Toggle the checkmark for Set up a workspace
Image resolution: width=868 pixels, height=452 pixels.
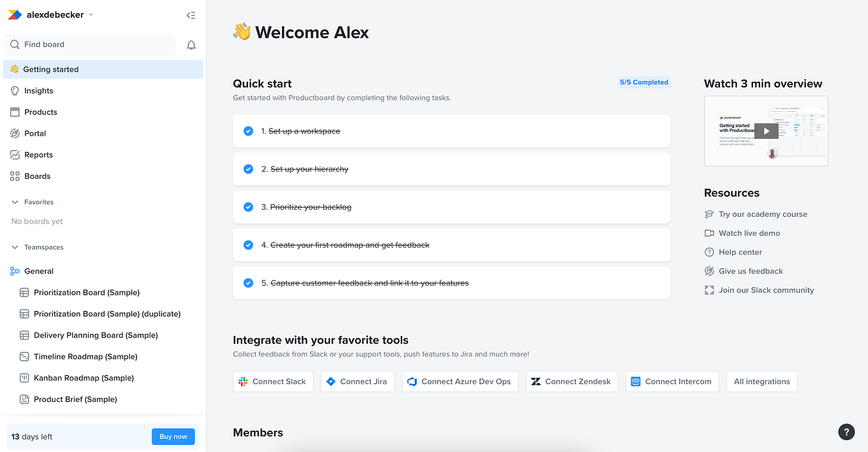(248, 131)
